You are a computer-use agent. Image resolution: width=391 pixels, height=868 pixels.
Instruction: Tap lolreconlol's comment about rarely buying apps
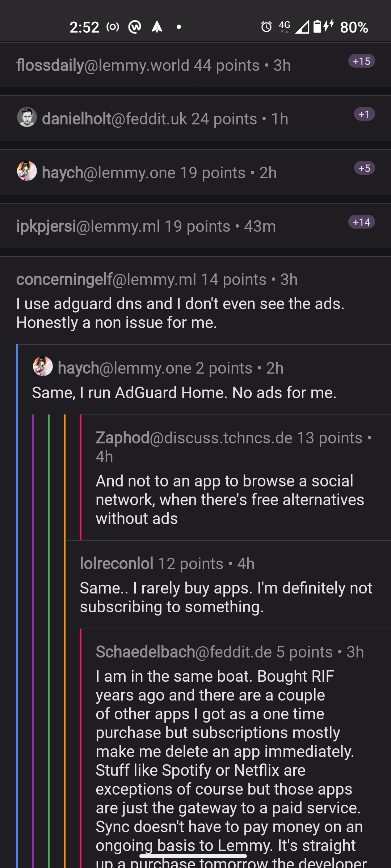tap(226, 597)
